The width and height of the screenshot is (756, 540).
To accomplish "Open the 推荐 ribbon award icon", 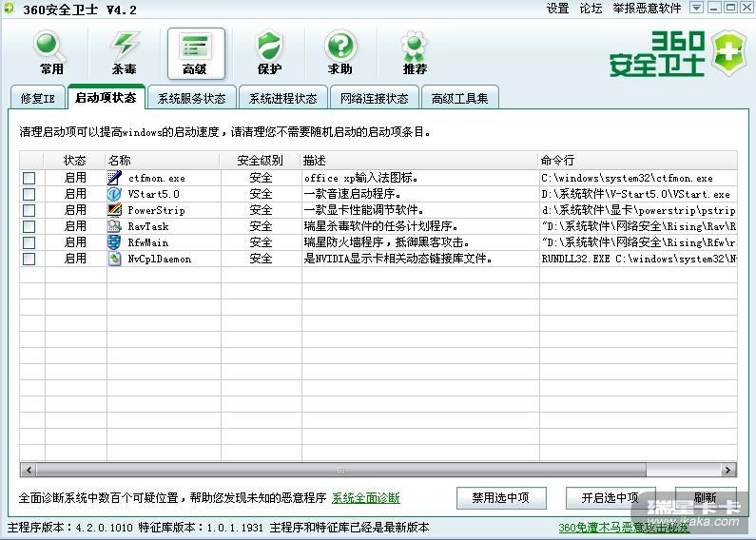I will [x=415, y=52].
